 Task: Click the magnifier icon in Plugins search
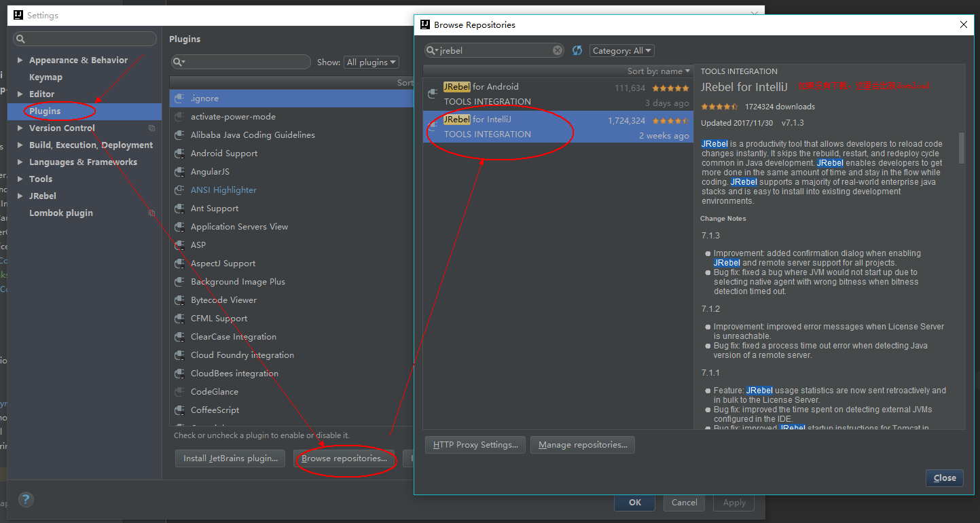(x=179, y=62)
